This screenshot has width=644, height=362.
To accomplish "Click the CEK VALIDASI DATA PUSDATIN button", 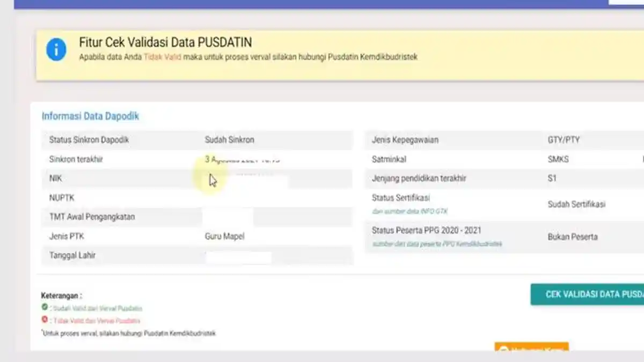I will [x=587, y=294].
